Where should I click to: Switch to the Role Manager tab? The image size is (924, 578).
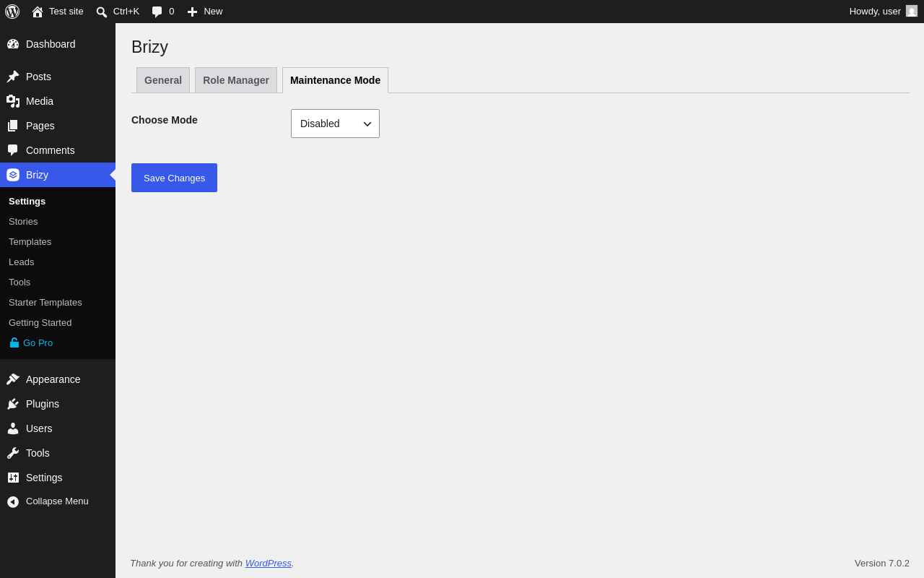[x=236, y=80]
